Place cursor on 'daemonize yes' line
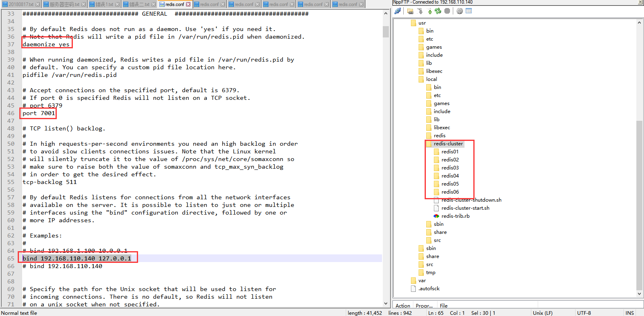This screenshot has height=316, width=644. coord(46,44)
